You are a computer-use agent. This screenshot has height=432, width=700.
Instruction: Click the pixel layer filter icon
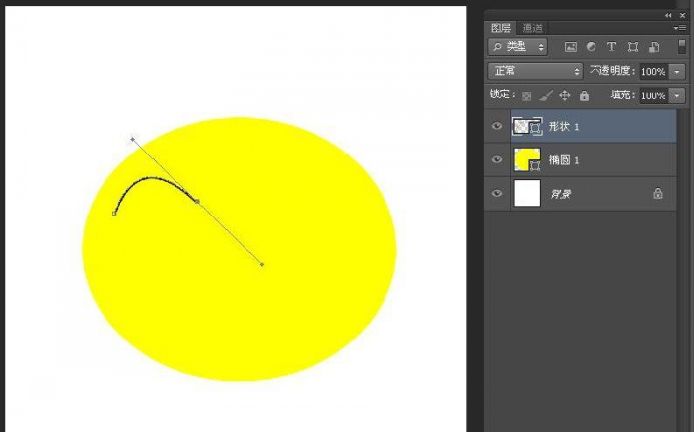click(571, 47)
